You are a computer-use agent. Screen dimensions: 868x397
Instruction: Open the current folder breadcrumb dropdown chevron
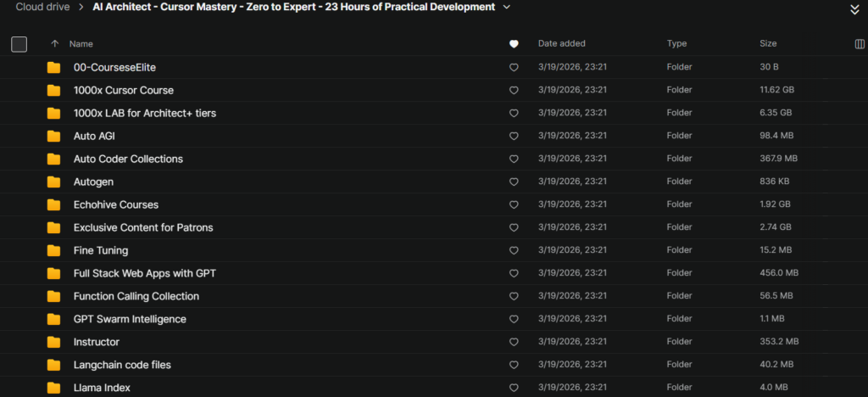[507, 7]
